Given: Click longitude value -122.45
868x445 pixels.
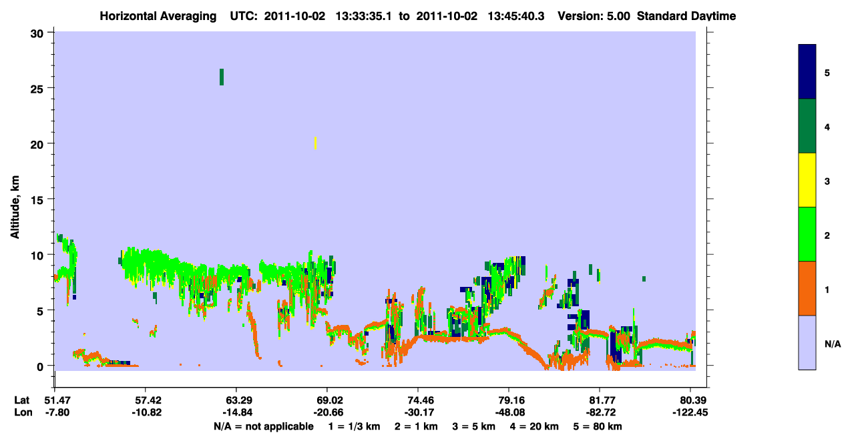Looking at the screenshot, I should click(690, 412).
